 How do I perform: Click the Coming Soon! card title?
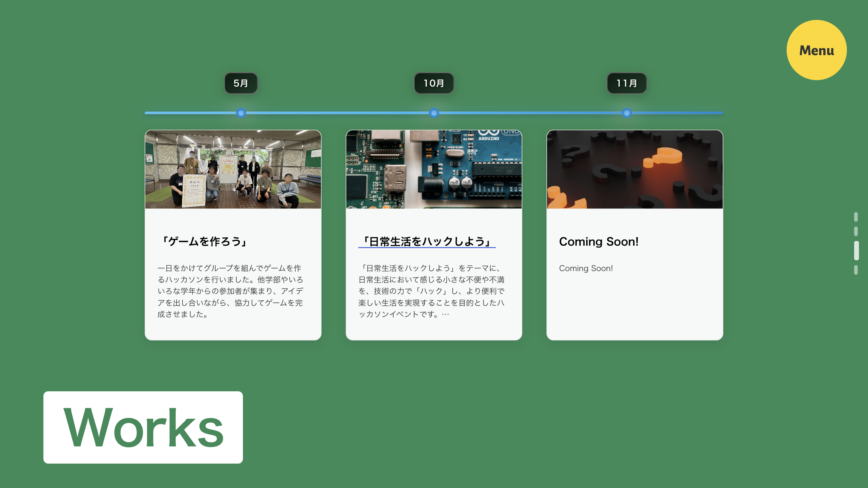(x=599, y=241)
